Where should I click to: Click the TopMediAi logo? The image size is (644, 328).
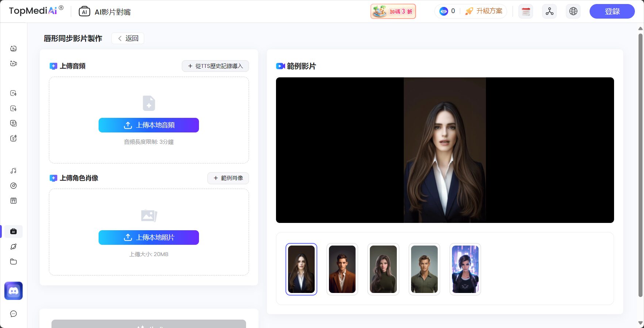pos(36,11)
